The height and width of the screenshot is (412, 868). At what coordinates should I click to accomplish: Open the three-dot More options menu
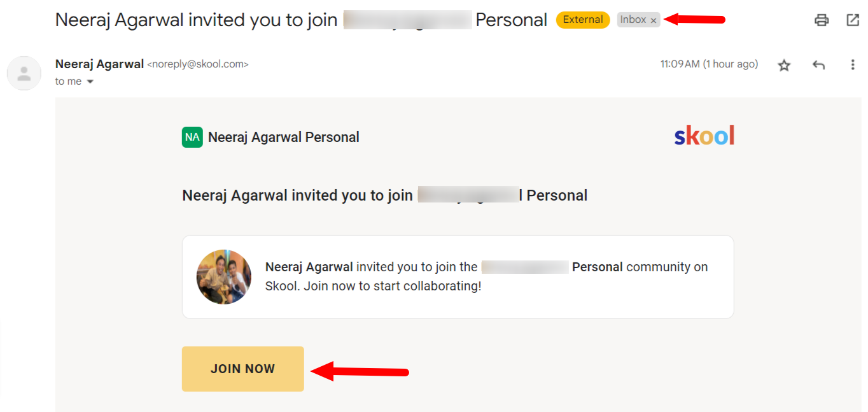click(853, 65)
